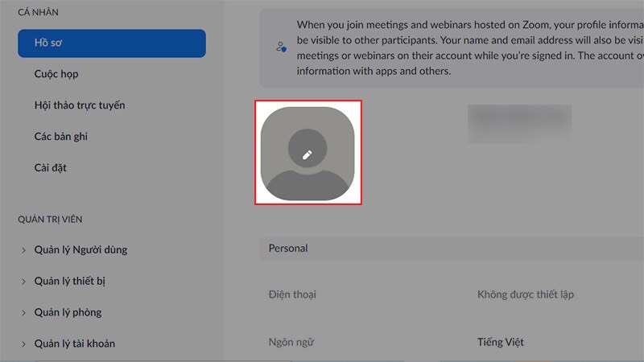This screenshot has height=362, width=644.
Task: Go to Cuộc họp meetings section
Action: coord(56,74)
